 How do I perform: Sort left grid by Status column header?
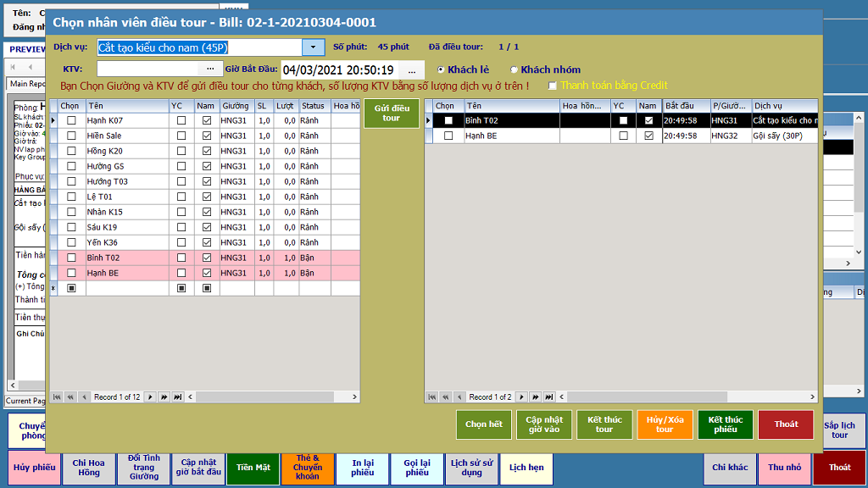coord(313,106)
